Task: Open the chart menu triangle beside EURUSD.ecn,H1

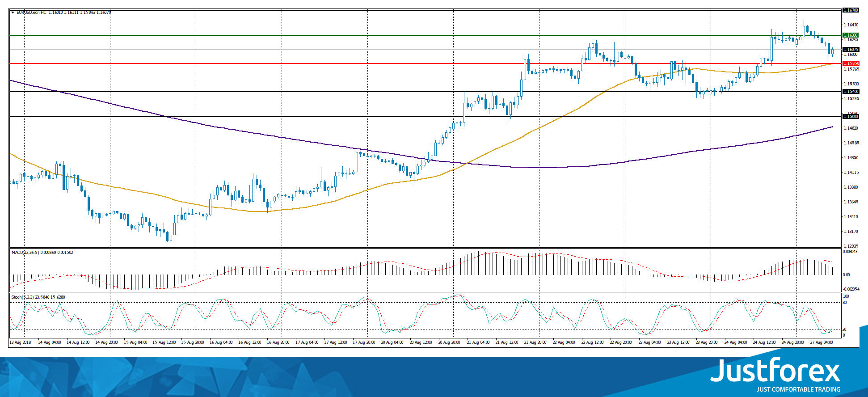Action: click(13, 13)
